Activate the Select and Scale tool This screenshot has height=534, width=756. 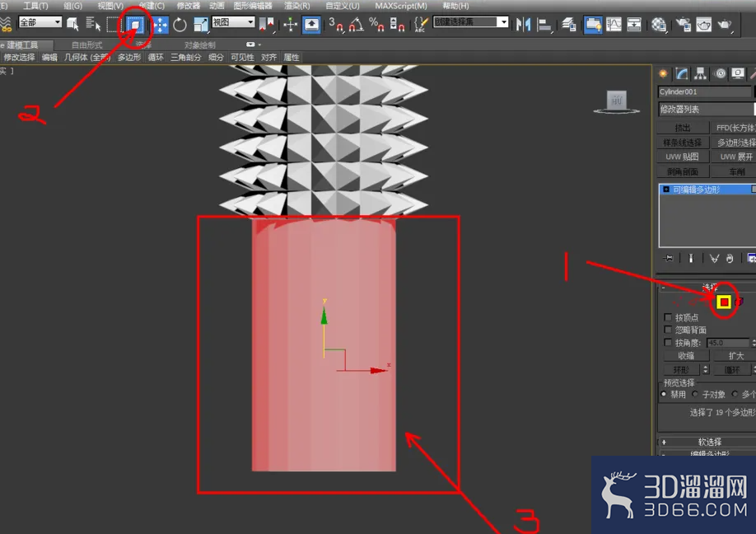coord(200,24)
